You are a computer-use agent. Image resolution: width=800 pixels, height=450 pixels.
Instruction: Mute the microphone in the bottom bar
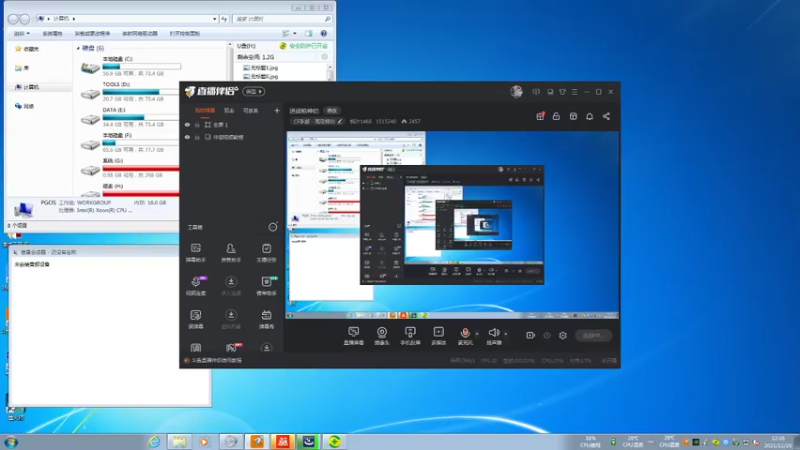tap(465, 336)
